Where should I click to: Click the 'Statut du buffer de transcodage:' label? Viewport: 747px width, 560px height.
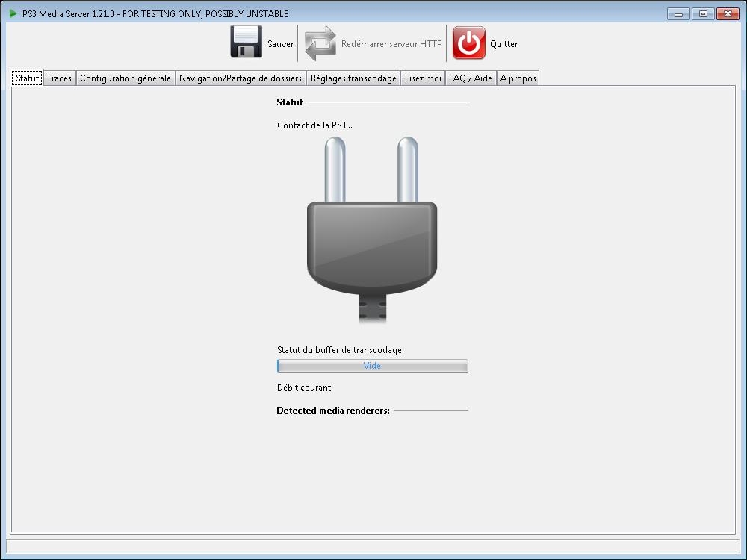[x=341, y=350]
